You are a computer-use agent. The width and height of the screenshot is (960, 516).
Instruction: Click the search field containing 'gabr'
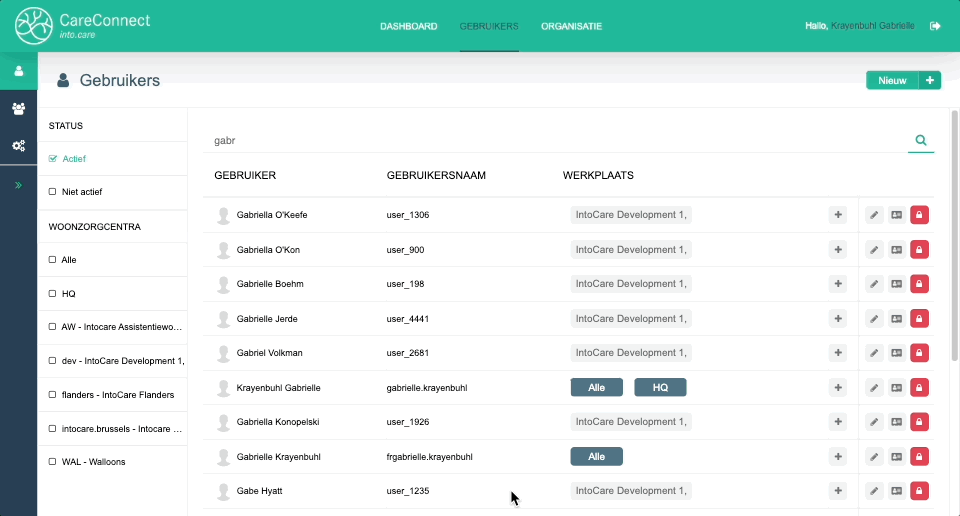(555, 141)
